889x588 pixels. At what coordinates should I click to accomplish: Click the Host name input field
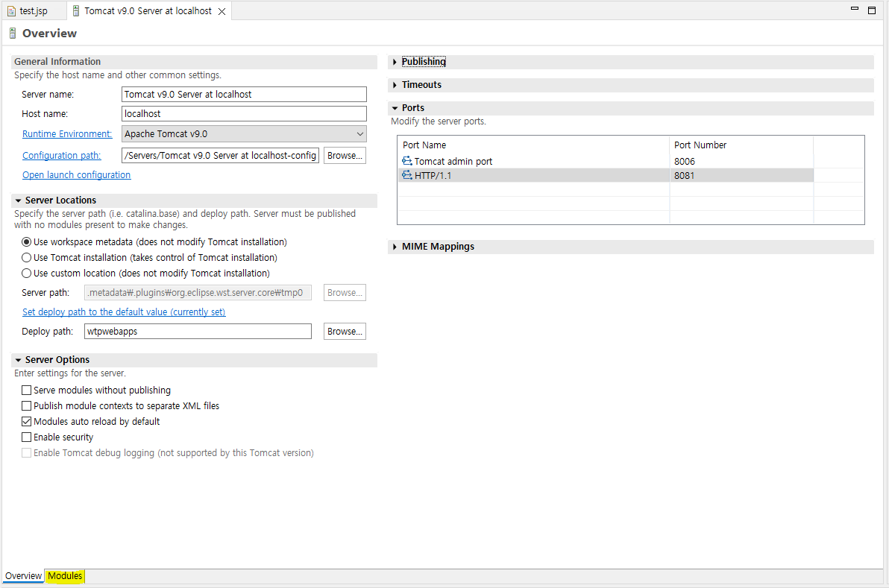click(x=244, y=114)
